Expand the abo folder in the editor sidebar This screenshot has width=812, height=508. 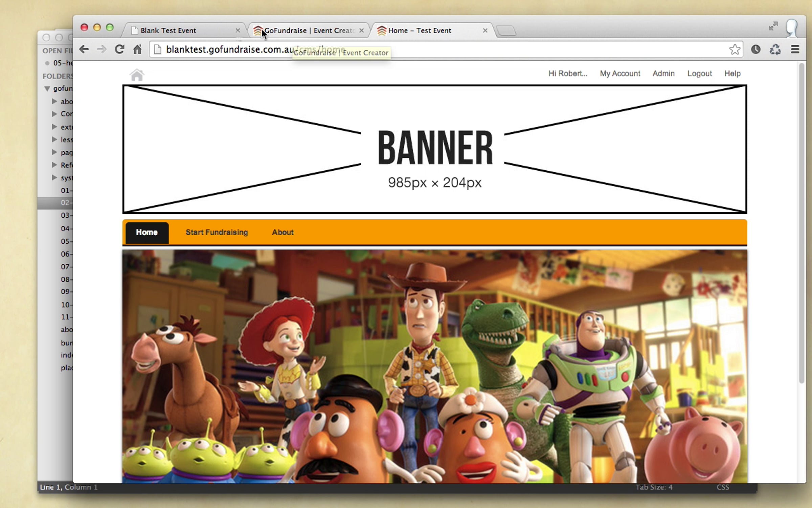click(x=54, y=101)
